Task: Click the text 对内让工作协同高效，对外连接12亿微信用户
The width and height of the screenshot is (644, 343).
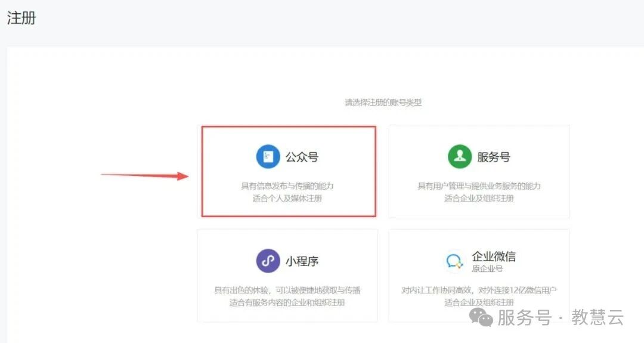Action: (x=479, y=291)
